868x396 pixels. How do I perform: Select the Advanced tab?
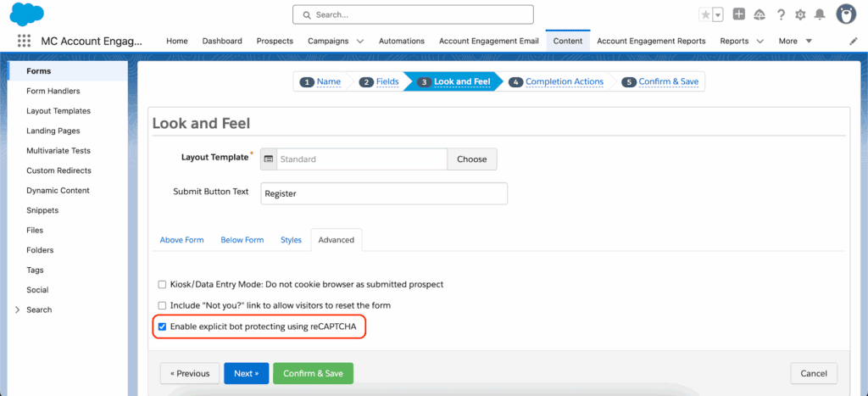[x=336, y=240]
